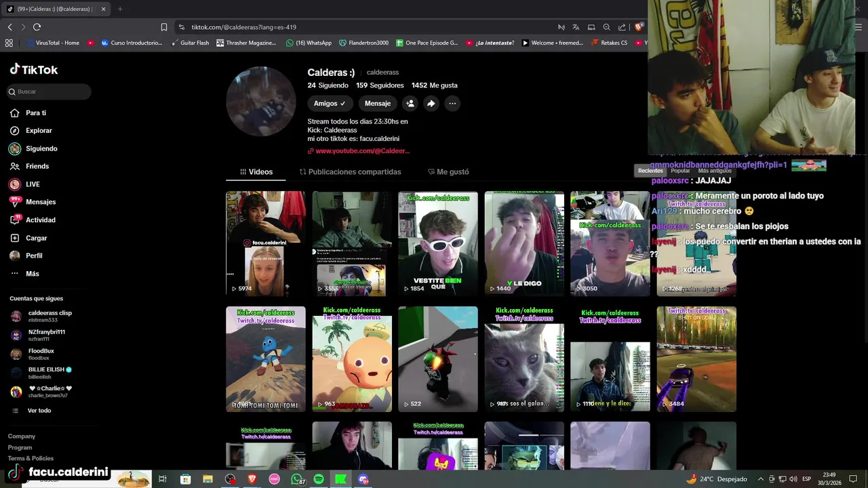Open VESTITE BIEN video thumbnail
Screen dimensions: 868x488
[x=438, y=243]
